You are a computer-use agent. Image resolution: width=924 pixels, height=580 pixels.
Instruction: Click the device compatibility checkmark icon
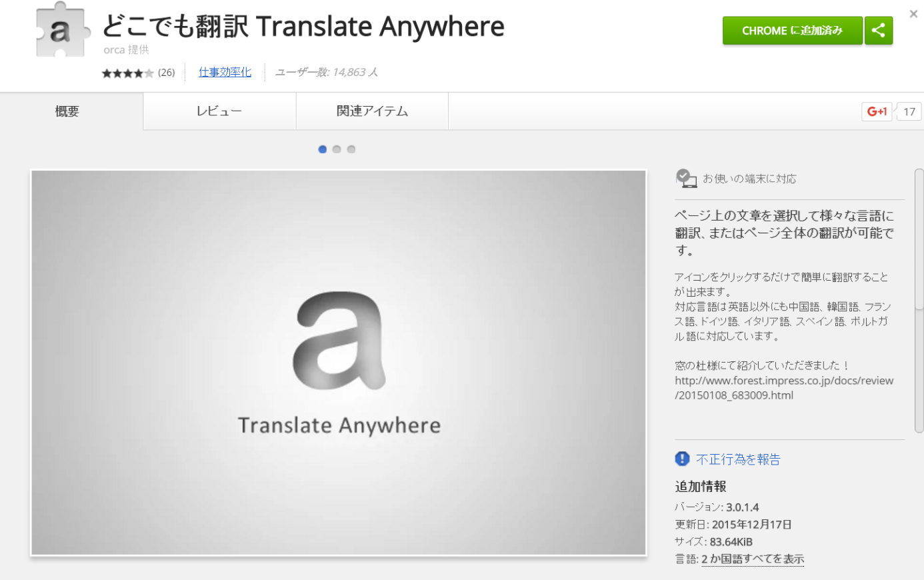tap(685, 178)
